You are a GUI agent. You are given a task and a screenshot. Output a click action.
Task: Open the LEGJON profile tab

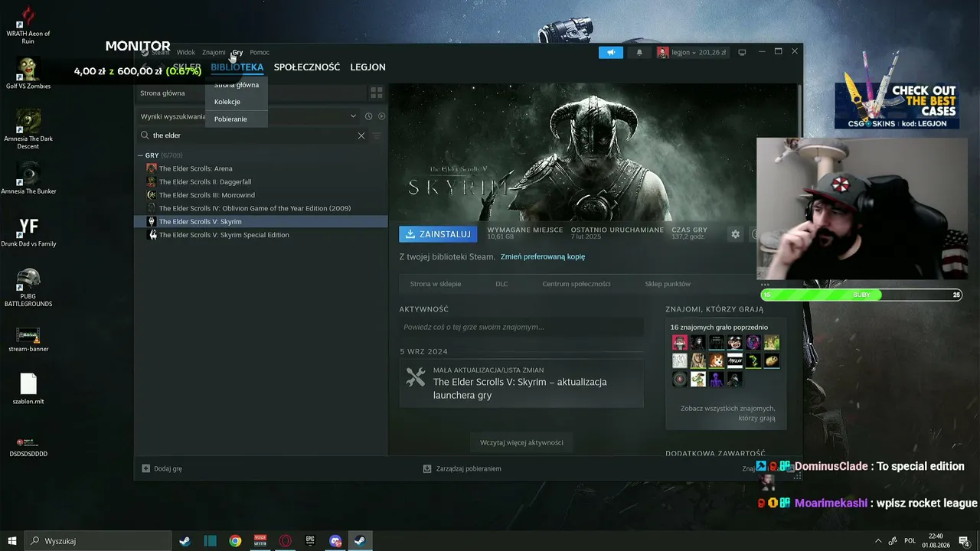click(367, 67)
